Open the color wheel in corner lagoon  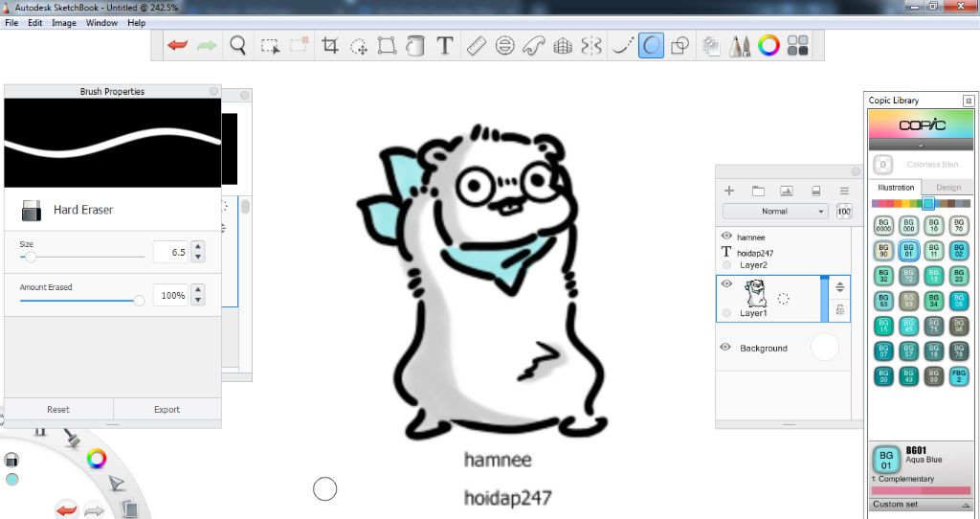tap(97, 459)
